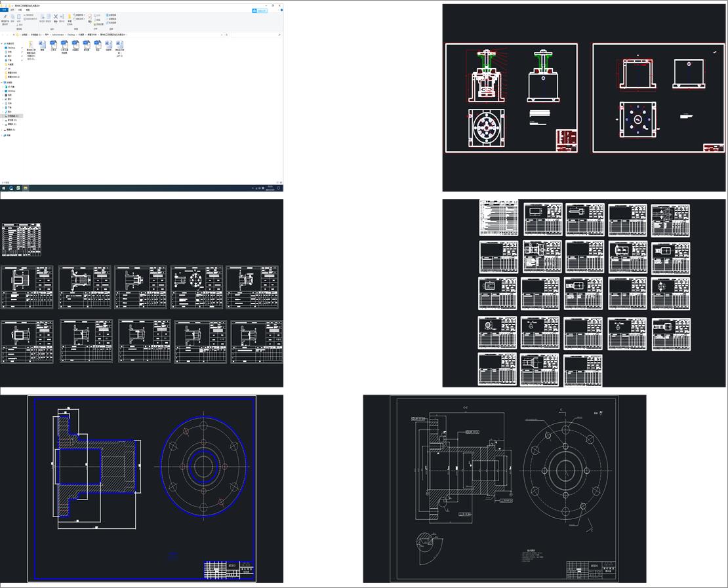Open the Easy access dropdown in ribbon
The image size is (728, 588).
(x=79, y=19)
